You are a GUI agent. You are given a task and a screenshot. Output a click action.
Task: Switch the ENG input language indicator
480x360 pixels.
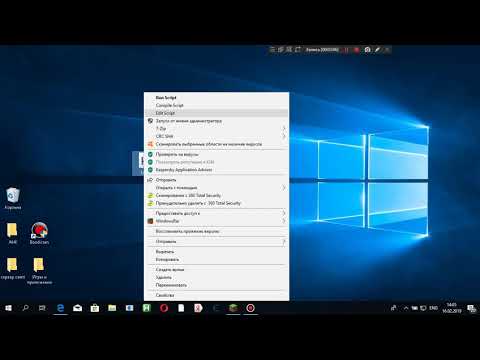[x=433, y=308]
